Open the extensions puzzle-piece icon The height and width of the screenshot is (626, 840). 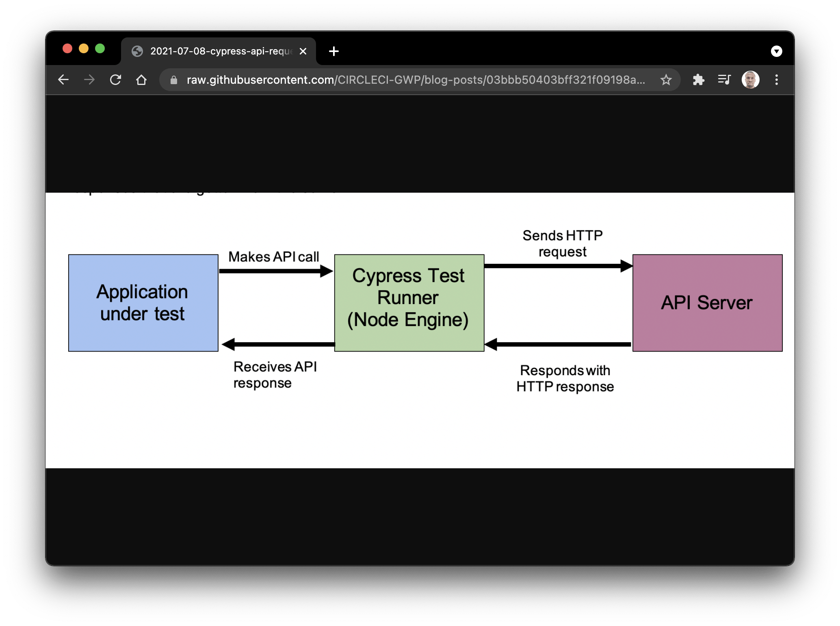pyautogui.click(x=699, y=80)
